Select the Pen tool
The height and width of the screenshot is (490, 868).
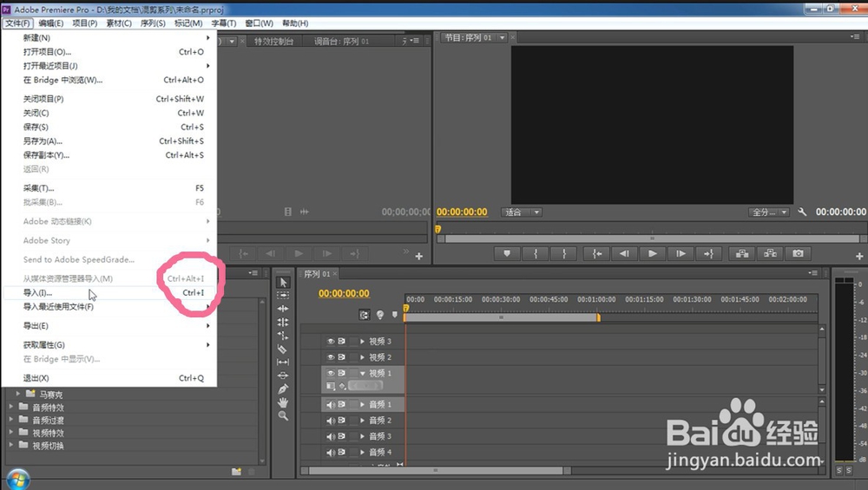click(x=283, y=389)
